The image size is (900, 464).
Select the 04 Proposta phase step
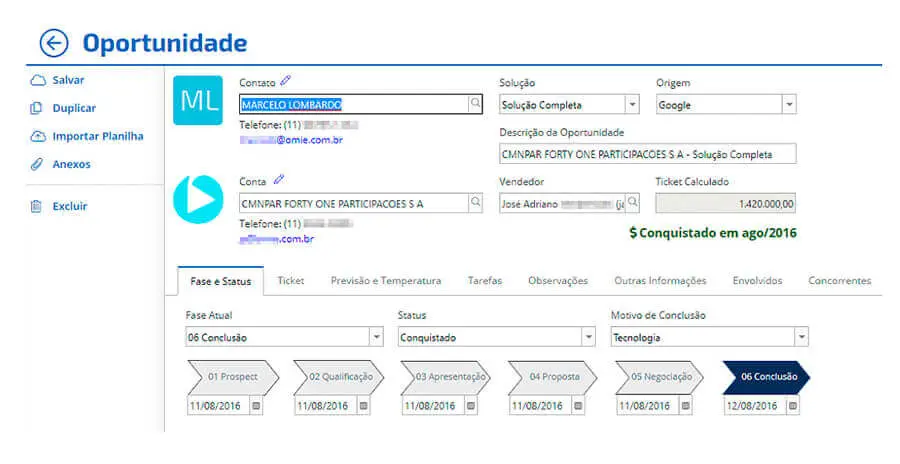point(552,377)
